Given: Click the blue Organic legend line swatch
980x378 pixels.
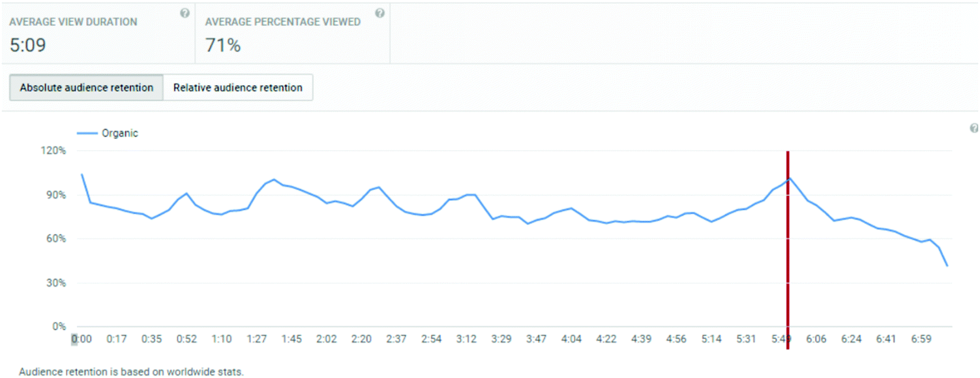Looking at the screenshot, I should coord(87,133).
